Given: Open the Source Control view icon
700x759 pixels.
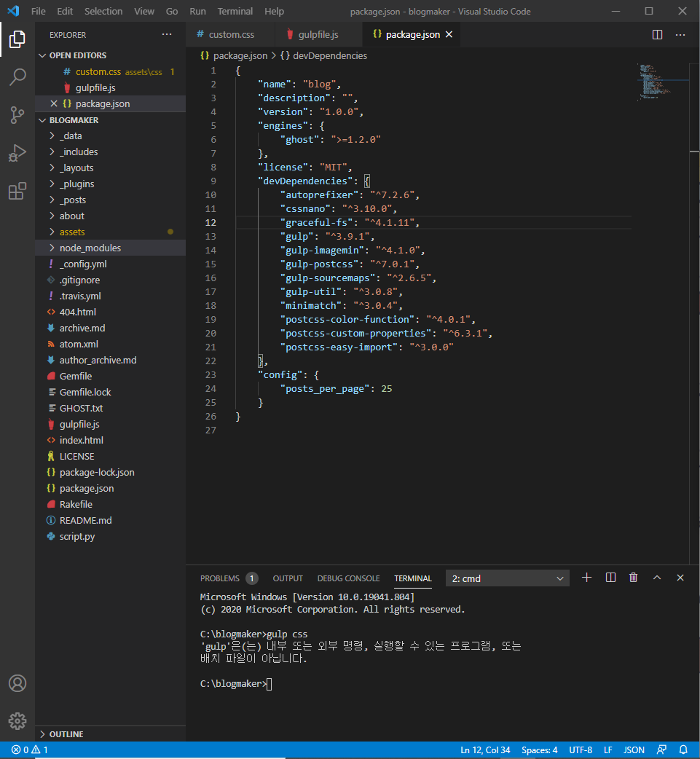Looking at the screenshot, I should [x=17, y=115].
